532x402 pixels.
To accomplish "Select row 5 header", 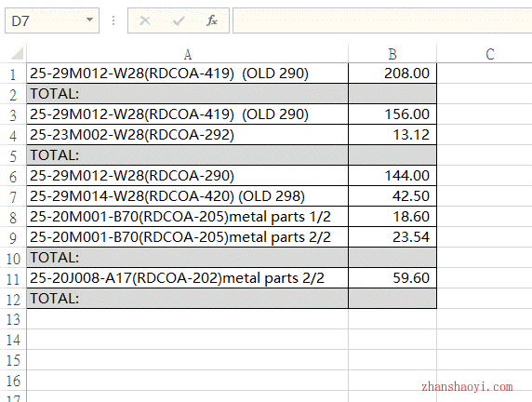I will (13, 155).
